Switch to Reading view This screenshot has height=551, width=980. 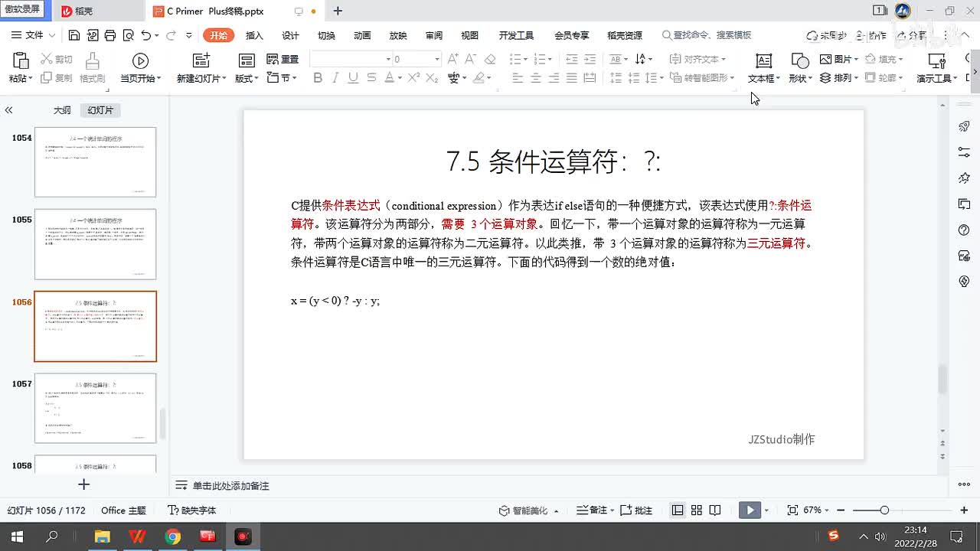pyautogui.click(x=714, y=510)
